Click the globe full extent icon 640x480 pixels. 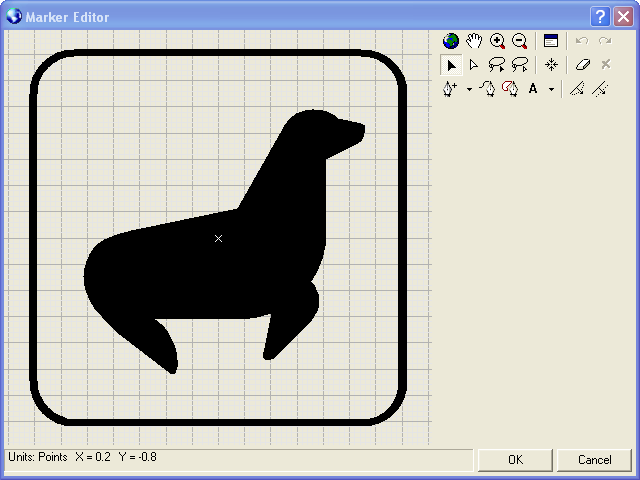pos(451,41)
